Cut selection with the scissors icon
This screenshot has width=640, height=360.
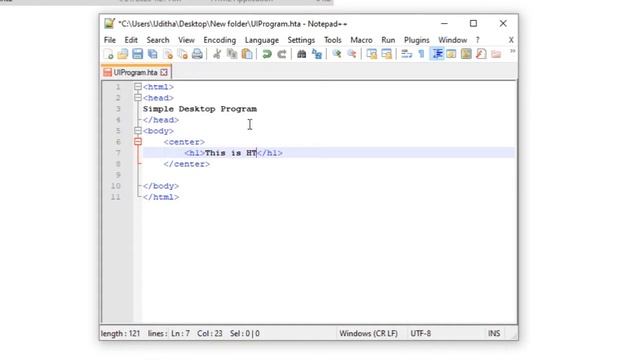(217, 54)
